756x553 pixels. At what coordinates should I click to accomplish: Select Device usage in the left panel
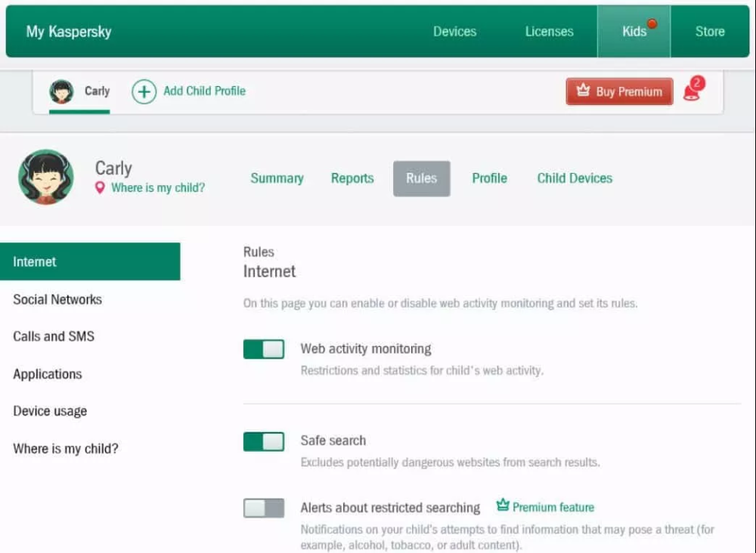click(50, 411)
